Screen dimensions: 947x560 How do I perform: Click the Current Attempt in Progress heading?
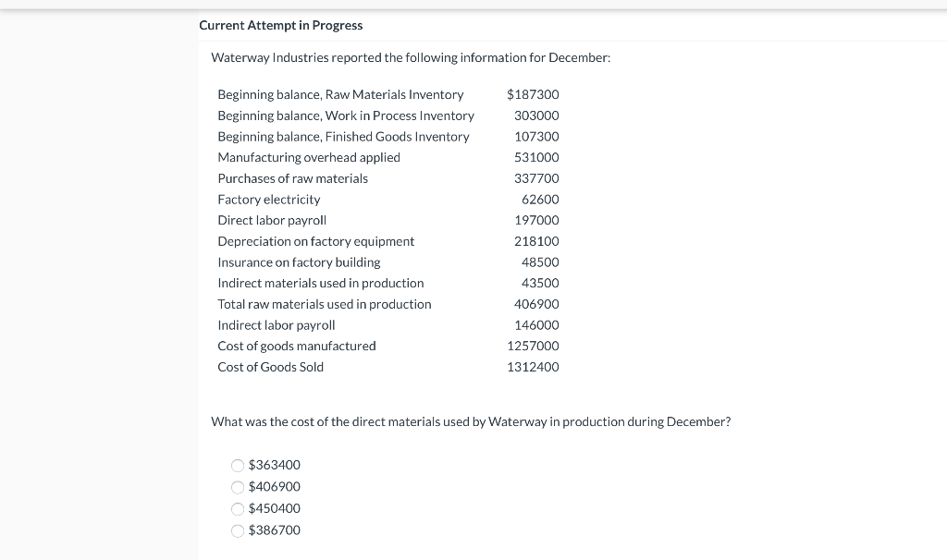280,25
